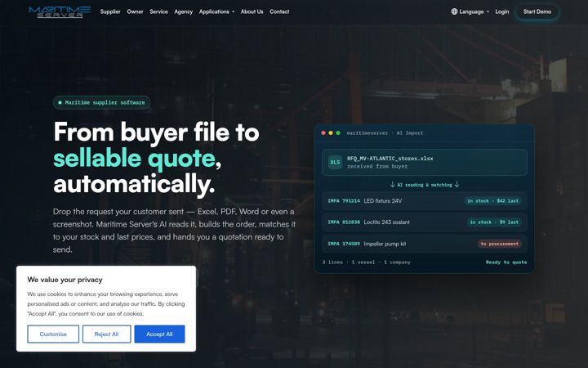The image size is (588, 368).
Task: Open the Agency navigation link
Action: click(x=184, y=11)
